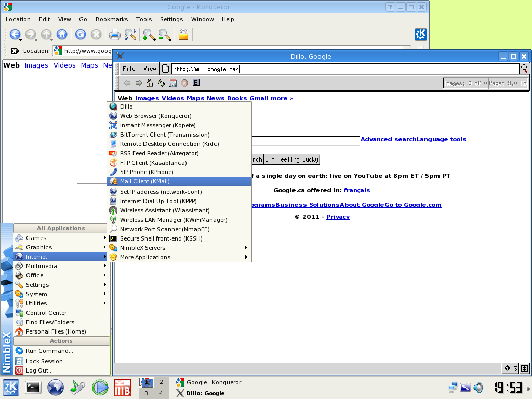Viewport: 532px width, 399px height.
Task: Click the Konqueror print icon
Action: click(x=114, y=34)
